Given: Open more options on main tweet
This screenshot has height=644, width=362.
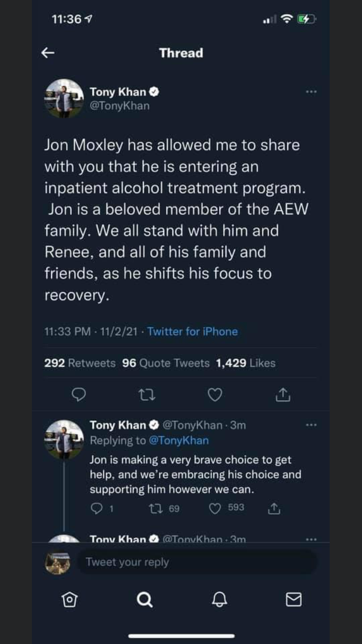Looking at the screenshot, I should [311, 91].
